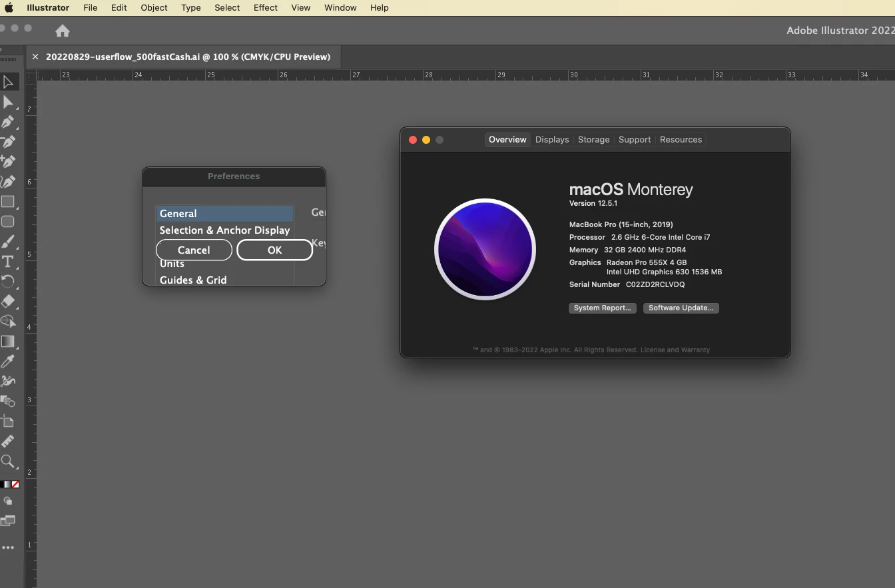Screen dimensions: 895x588
Task: Open the File menu
Action: pos(91,7)
